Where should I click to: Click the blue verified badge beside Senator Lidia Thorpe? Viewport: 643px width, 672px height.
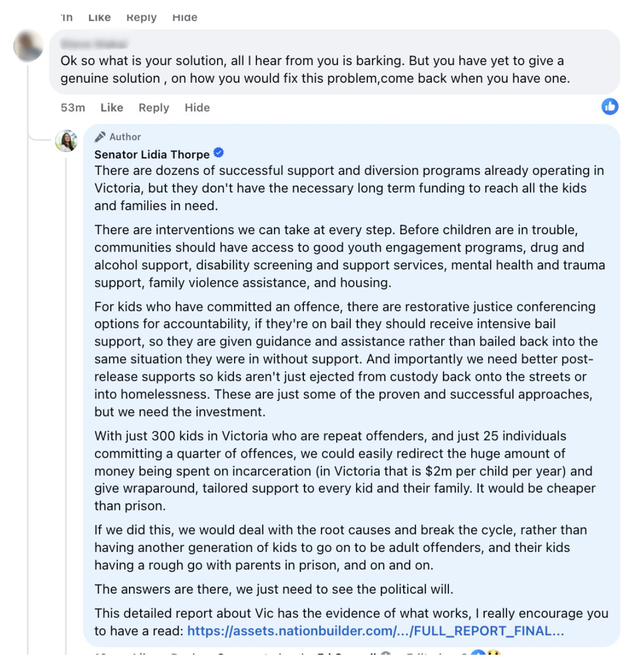[219, 153]
